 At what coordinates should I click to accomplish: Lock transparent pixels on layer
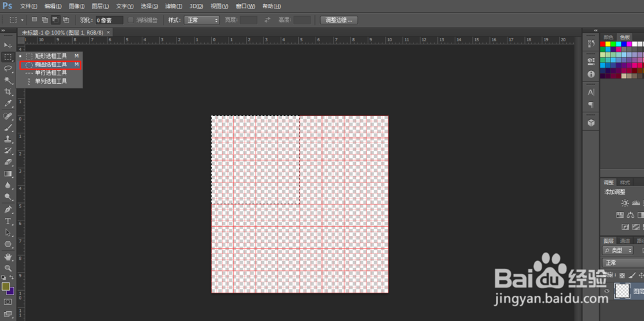[x=622, y=275]
